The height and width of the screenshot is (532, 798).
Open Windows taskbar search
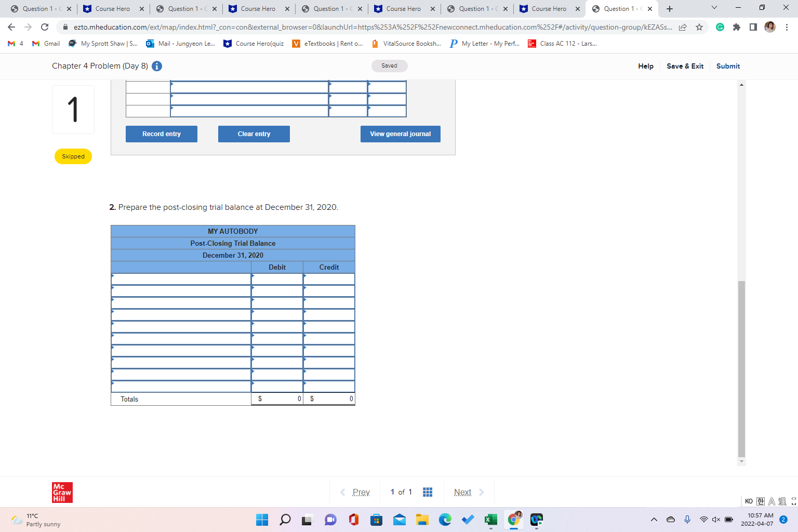pos(285,520)
